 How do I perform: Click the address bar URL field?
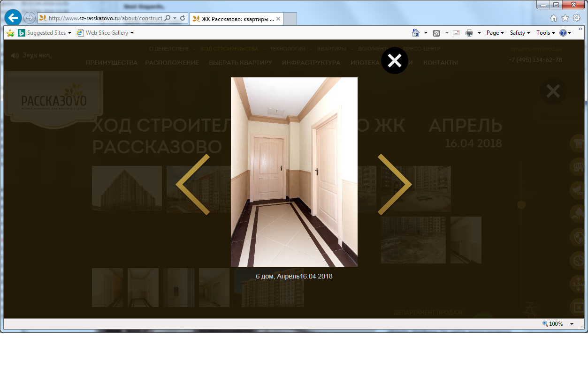coord(105,18)
